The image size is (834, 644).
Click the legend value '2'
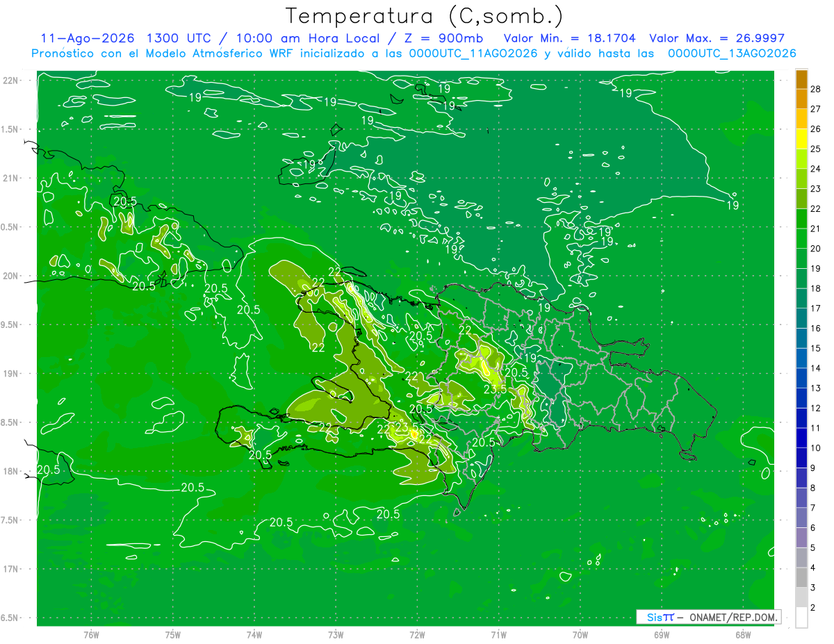tap(813, 608)
